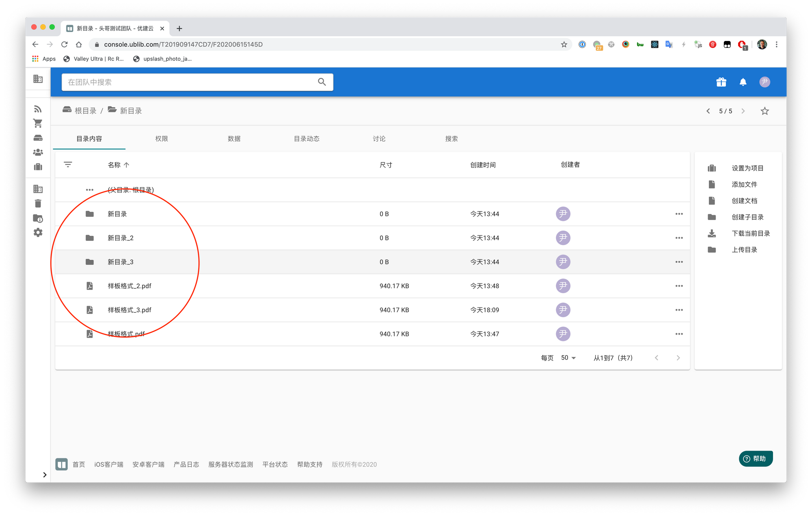Viewport: 812px width, 516px height.
Task: Click the shopping cart sidebar icon
Action: click(38, 123)
